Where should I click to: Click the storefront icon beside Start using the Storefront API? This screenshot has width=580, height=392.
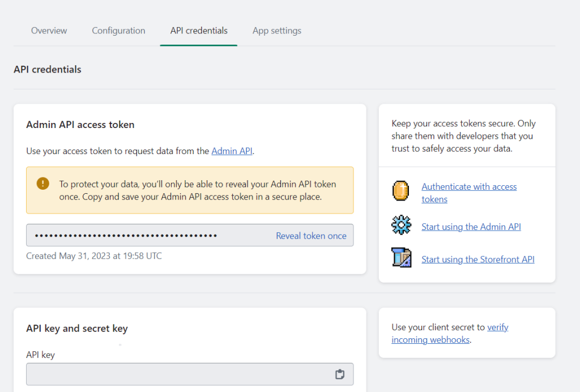point(401,257)
